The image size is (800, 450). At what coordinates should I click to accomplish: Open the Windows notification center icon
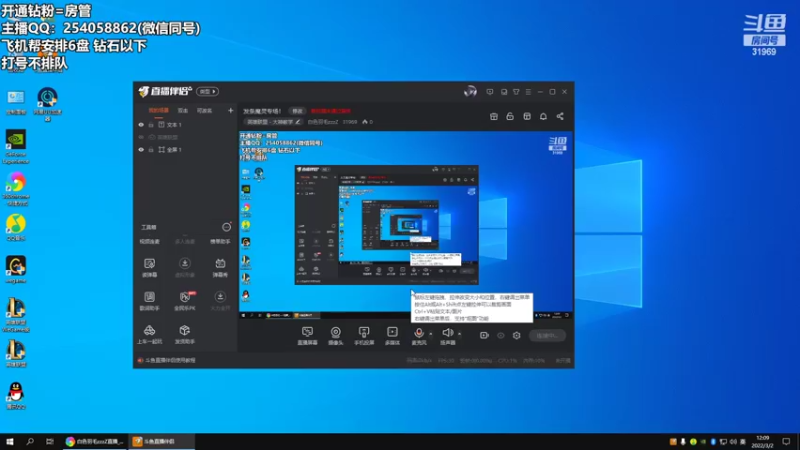click(x=786, y=441)
